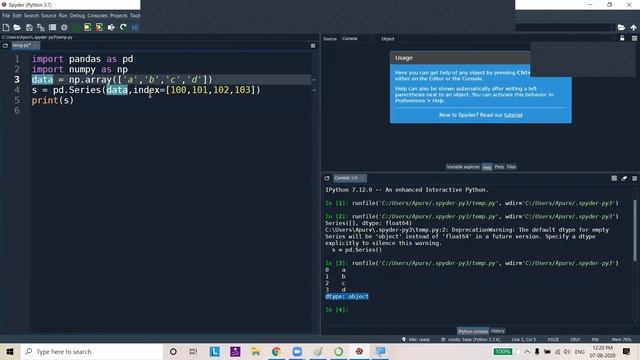Open the Help pane options menu
Screen dimensions: 640x360
tap(634, 38)
